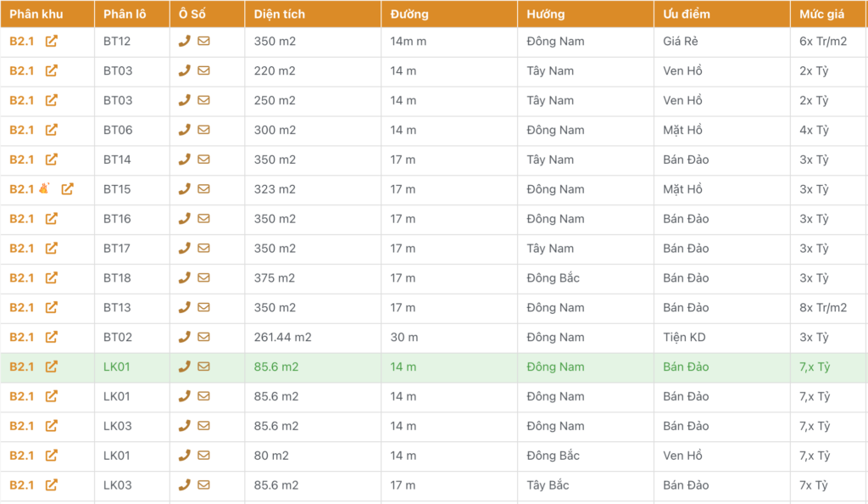This screenshot has height=504, width=868.
Task: Click the mail icon in the BT02 row
Action: point(203,337)
